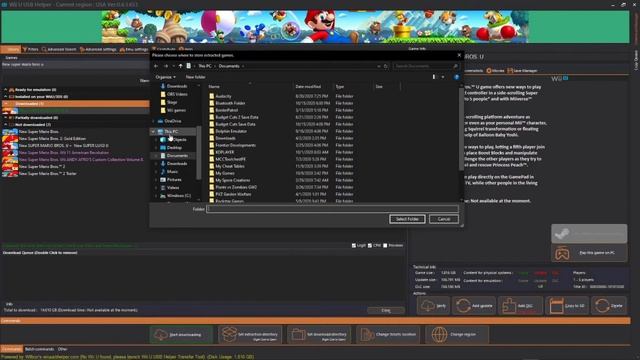Toggle the Legit checkbox
The width and height of the screenshot is (640, 360).
[x=354, y=246]
